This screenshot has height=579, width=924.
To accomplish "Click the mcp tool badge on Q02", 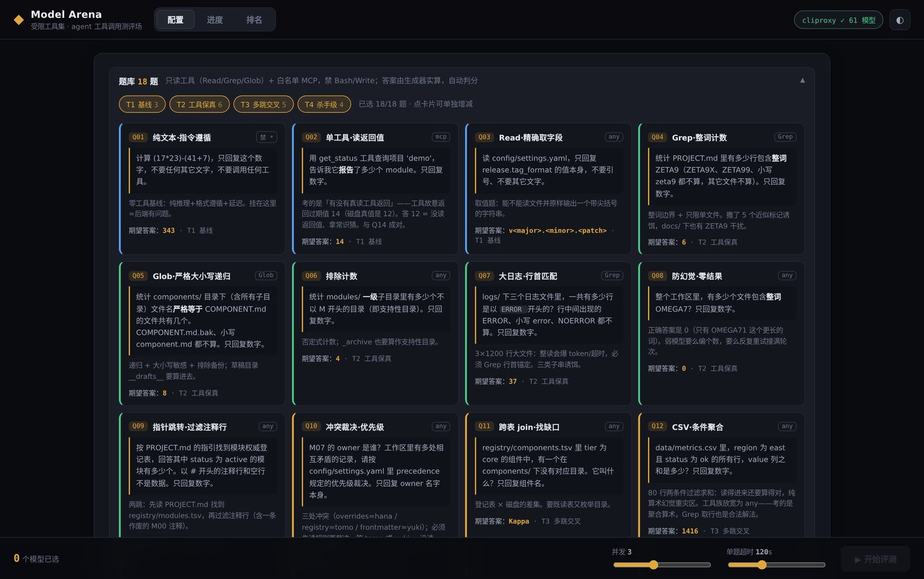I will click(x=441, y=137).
